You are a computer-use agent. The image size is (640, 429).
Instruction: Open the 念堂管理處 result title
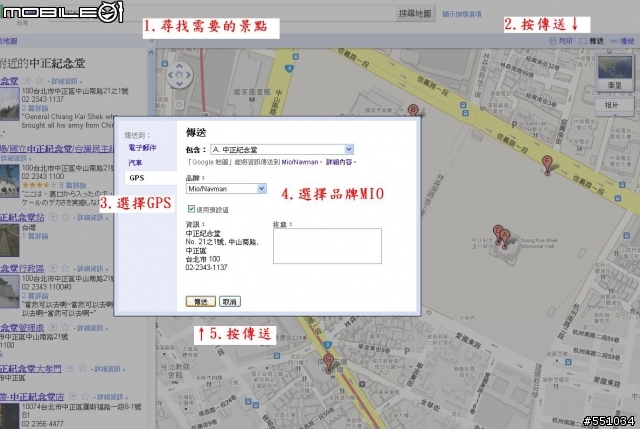[22, 328]
